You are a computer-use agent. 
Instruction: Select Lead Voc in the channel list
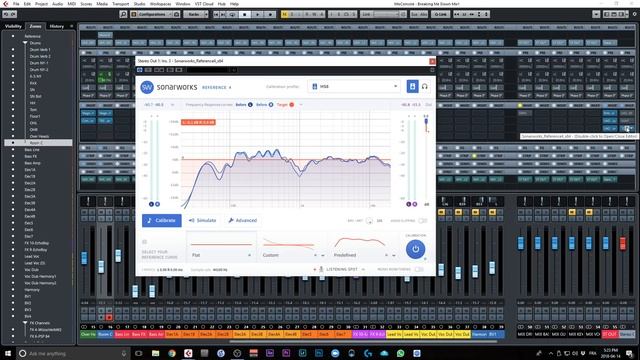click(32, 256)
